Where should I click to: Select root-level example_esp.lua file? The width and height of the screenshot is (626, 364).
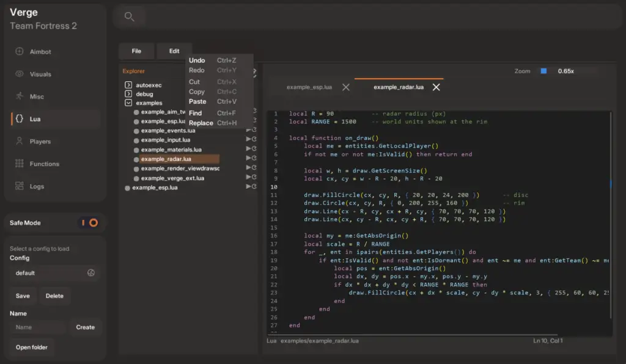pyautogui.click(x=155, y=187)
